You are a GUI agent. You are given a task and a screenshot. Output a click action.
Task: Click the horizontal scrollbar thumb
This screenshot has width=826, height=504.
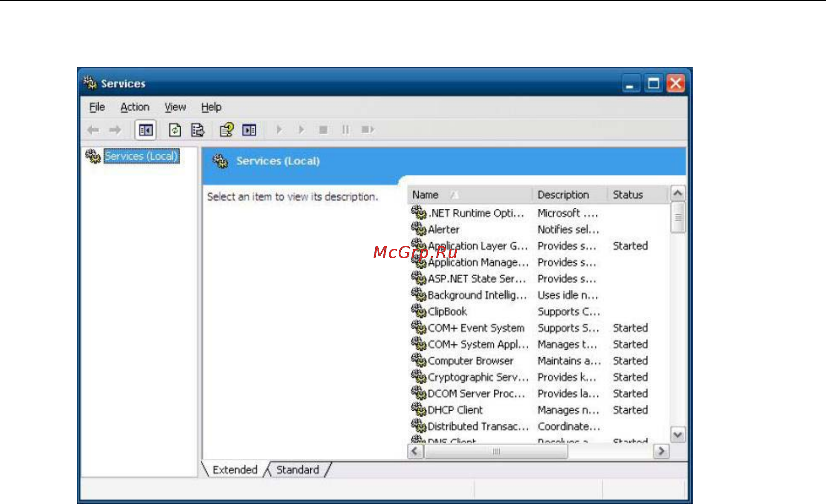point(496,451)
